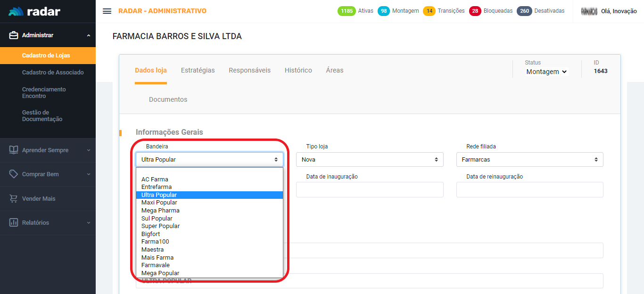This screenshot has height=294, width=644.
Task: Click the Relatórios chart icon
Action: pos(14,222)
